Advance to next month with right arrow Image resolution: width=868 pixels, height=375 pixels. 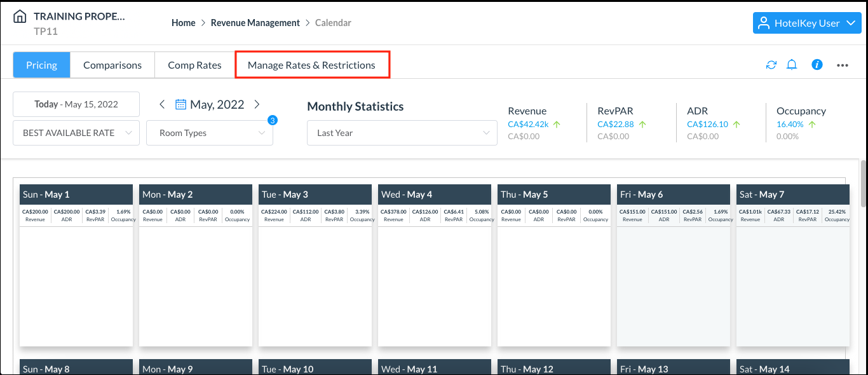pos(257,104)
